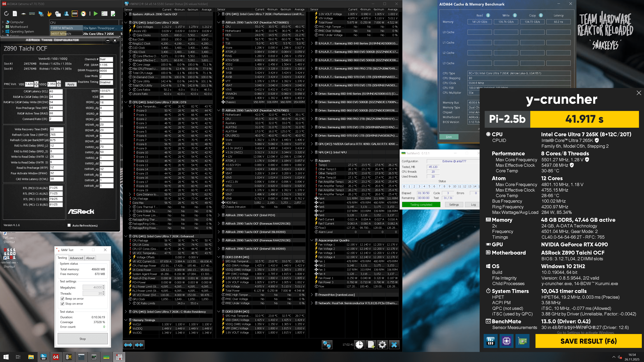The height and width of the screenshot is (362, 644).
Task: Click AIDA64 system stability test flame icon
Action: tap(49, 14)
